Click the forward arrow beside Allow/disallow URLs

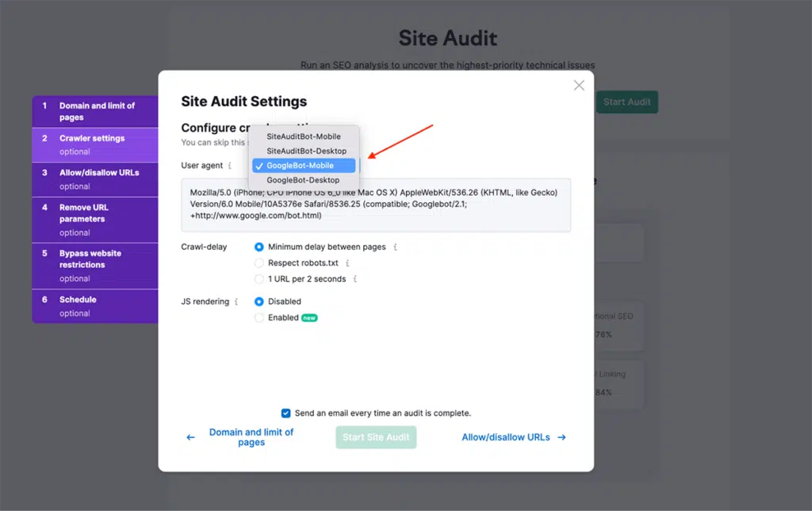pos(561,436)
